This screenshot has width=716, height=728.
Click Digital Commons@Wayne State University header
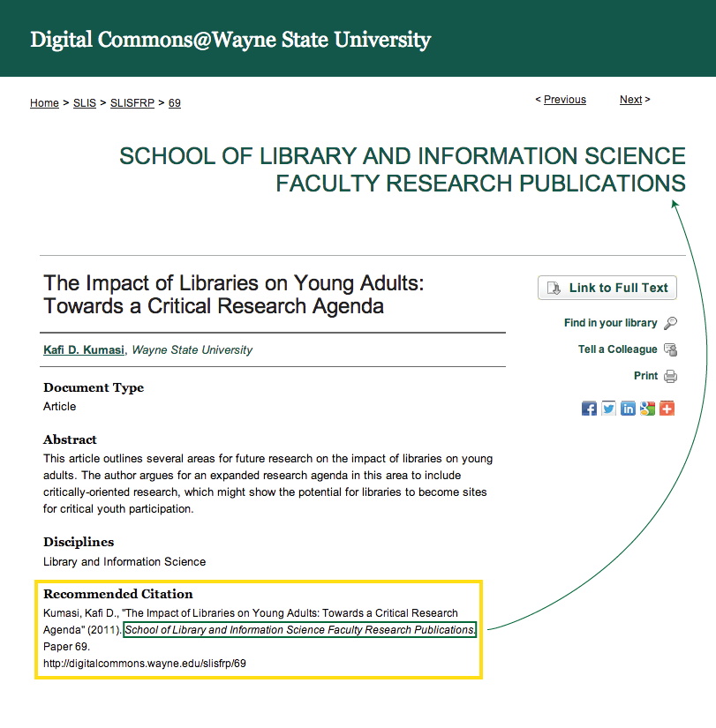[x=230, y=40]
